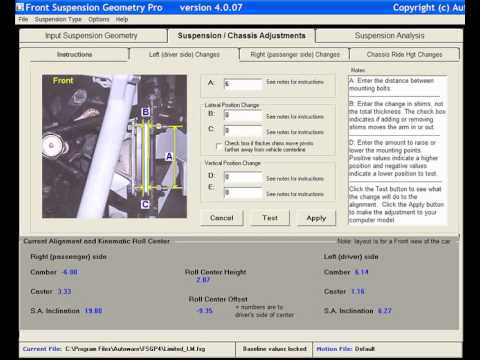
Task: Toggle thicker shims move points checkbox
Action: [219, 146]
